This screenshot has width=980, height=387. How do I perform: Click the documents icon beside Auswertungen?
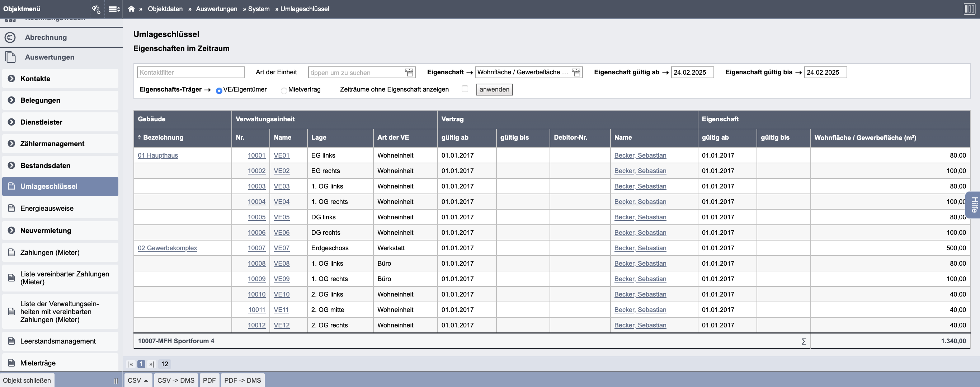tap(10, 57)
